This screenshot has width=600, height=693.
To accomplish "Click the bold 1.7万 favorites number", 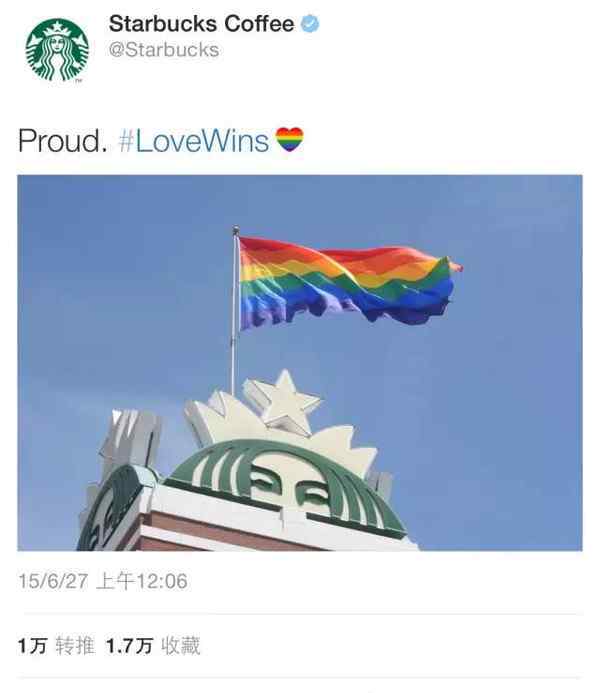I will point(129,646).
